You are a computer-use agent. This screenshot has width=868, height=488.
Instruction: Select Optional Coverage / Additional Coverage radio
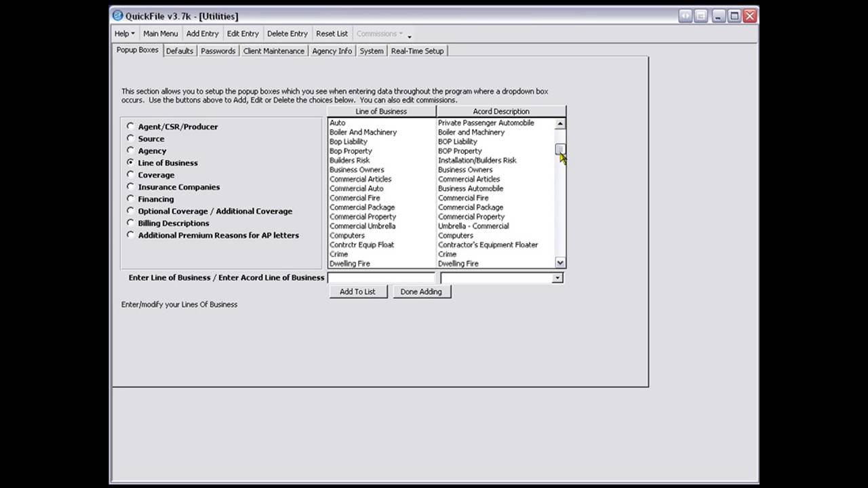[130, 211]
